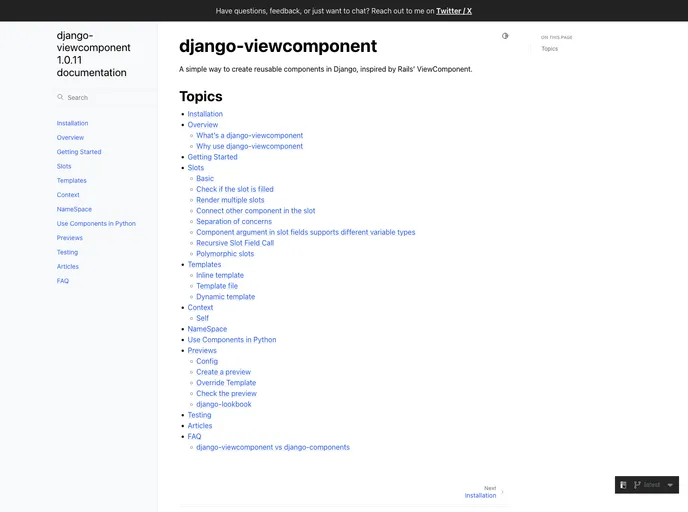
Task: Open NameSpace topic in main list
Action: point(207,329)
